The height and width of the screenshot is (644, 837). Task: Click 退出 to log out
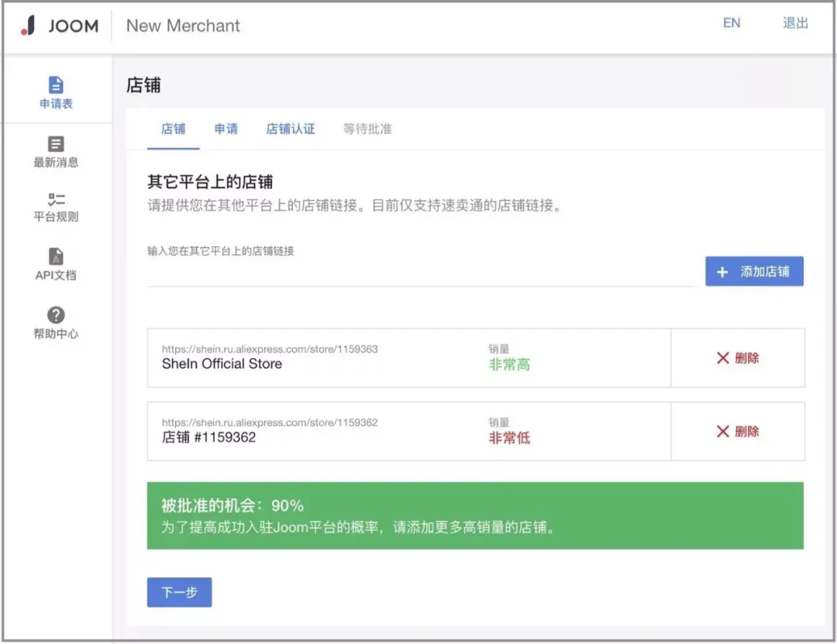coord(795,23)
